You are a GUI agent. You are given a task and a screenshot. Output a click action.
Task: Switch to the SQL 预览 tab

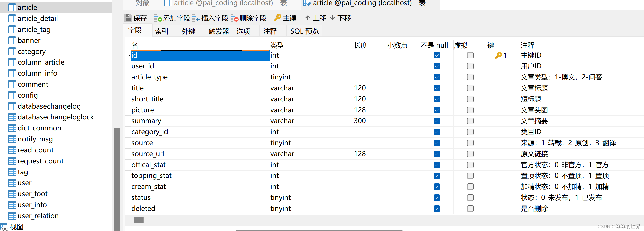(x=304, y=31)
